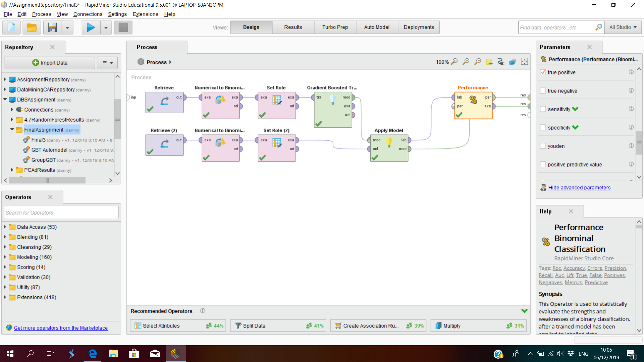Image resolution: width=644 pixels, height=362 pixels.
Task: Select the bottom-row Numerical to Binominal operator
Action: point(221,148)
